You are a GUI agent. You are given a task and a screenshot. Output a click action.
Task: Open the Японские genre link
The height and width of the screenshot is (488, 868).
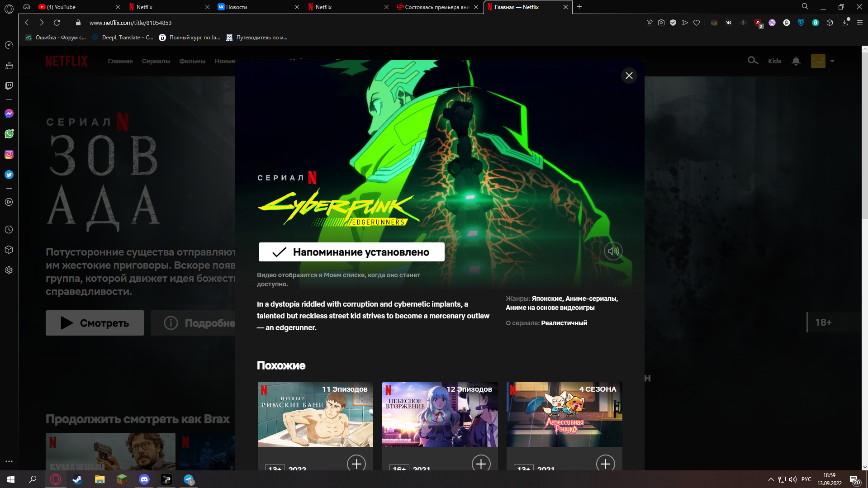coord(547,298)
